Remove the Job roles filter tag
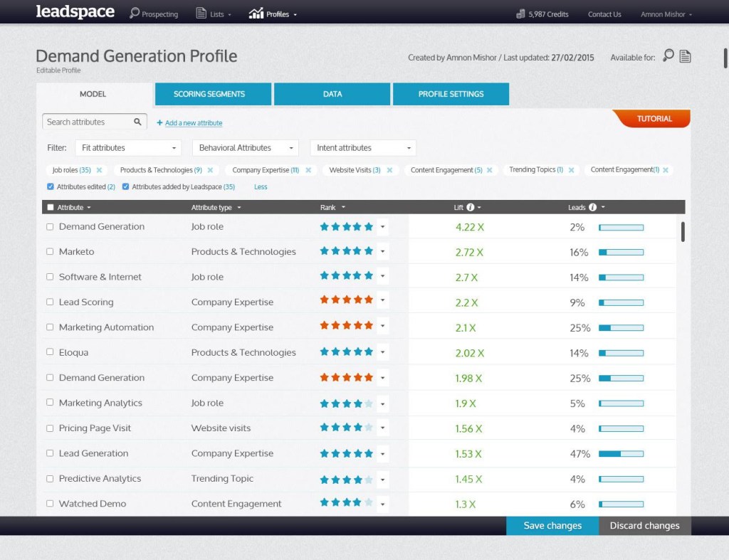729x560 pixels. [99, 170]
